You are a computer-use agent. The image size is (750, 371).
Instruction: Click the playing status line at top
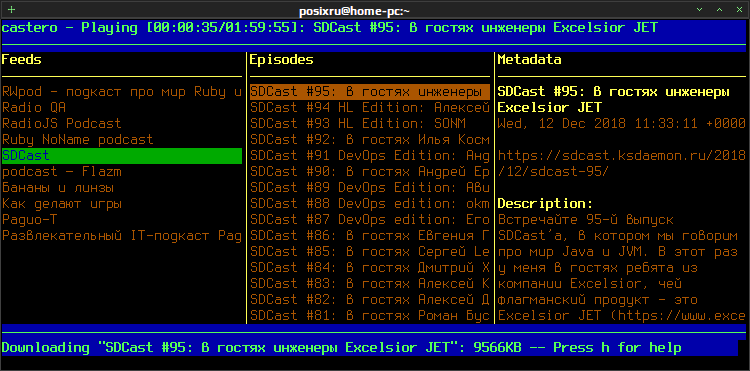(x=330, y=28)
